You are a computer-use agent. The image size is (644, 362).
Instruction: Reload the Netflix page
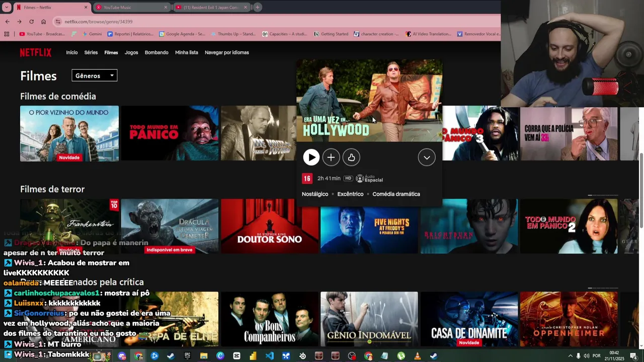(31, 22)
